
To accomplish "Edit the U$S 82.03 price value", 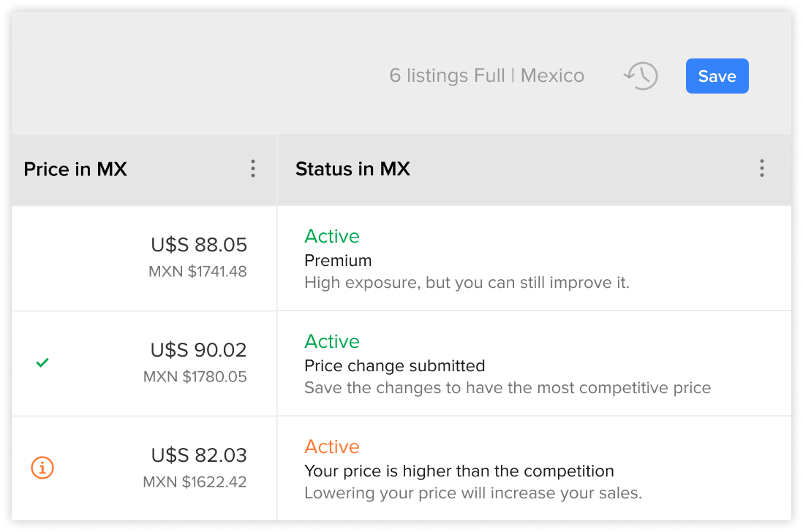I will pyautogui.click(x=199, y=455).
